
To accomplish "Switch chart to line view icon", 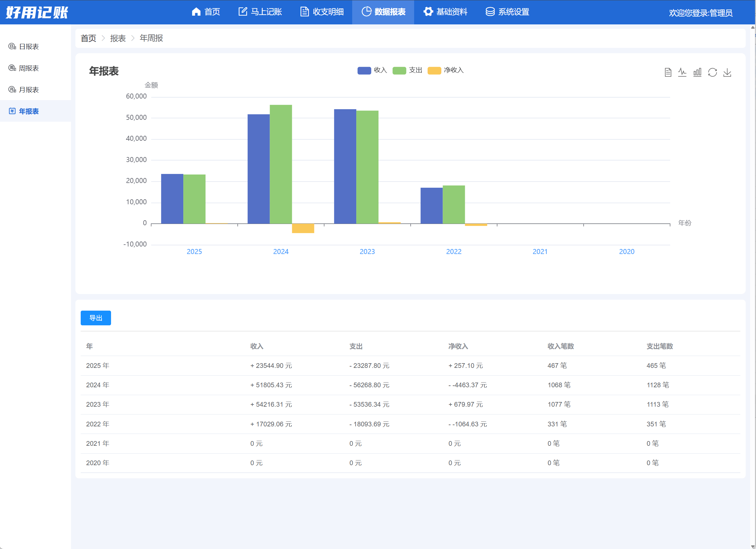I will [x=682, y=72].
